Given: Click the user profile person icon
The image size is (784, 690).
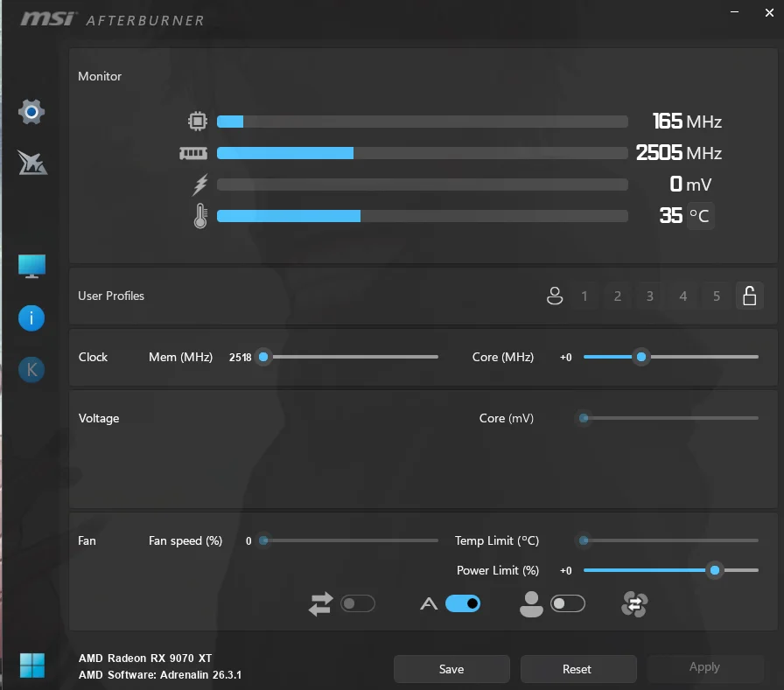Looking at the screenshot, I should click(x=555, y=296).
